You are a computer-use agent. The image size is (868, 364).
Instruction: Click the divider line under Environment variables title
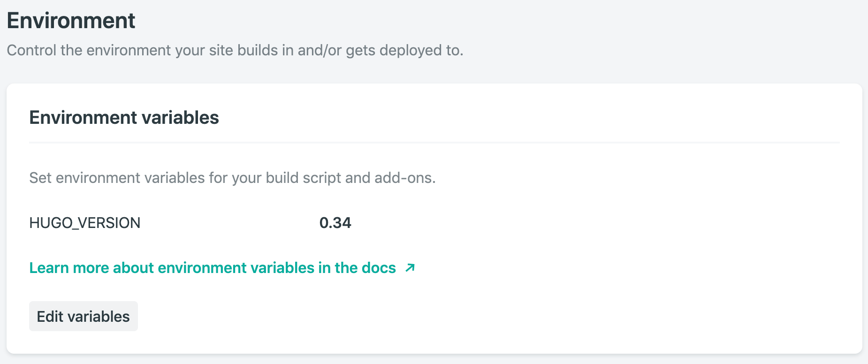(x=434, y=142)
